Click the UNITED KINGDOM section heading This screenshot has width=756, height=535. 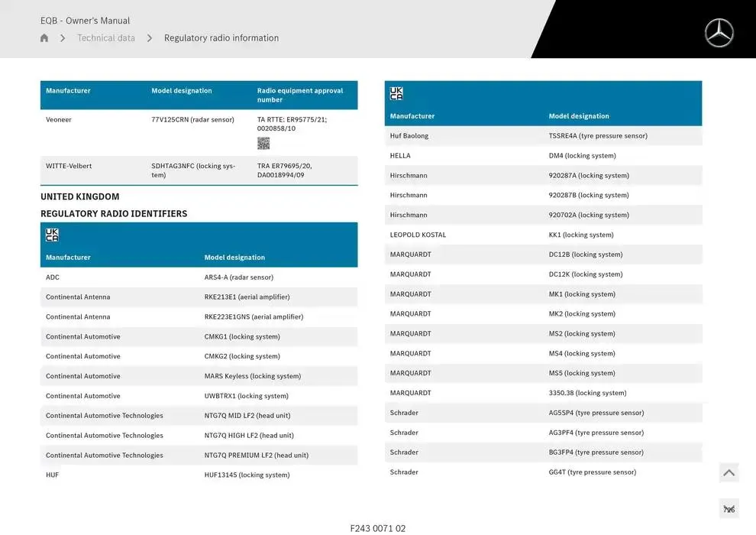pyautogui.click(x=80, y=196)
